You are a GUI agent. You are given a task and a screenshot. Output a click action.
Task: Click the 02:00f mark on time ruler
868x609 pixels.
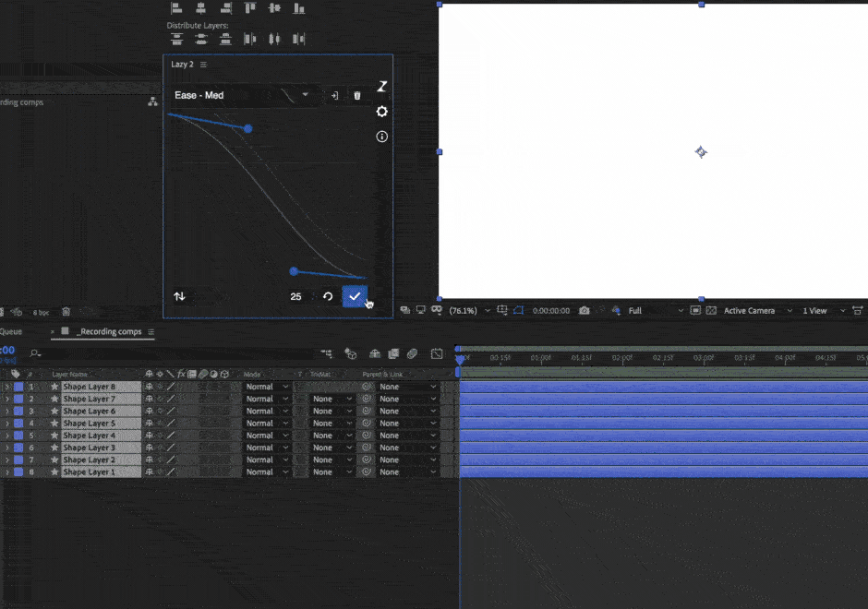pyautogui.click(x=622, y=358)
